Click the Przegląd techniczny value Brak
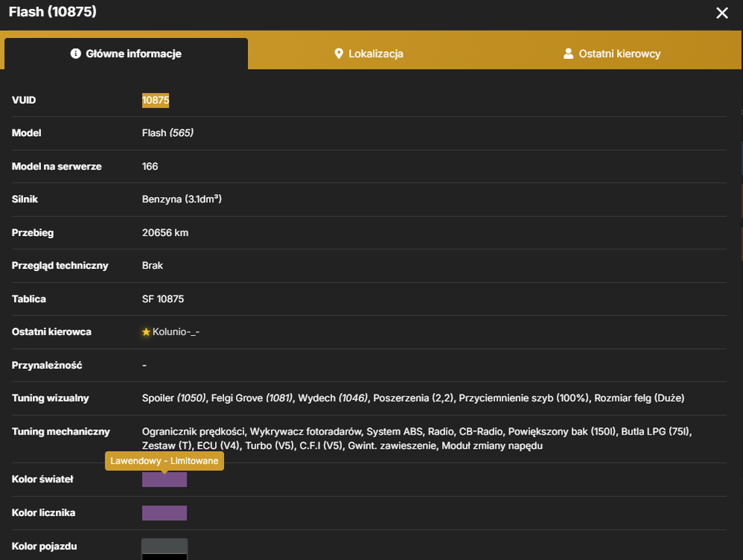Screen dimensions: 743x560 point(152,265)
